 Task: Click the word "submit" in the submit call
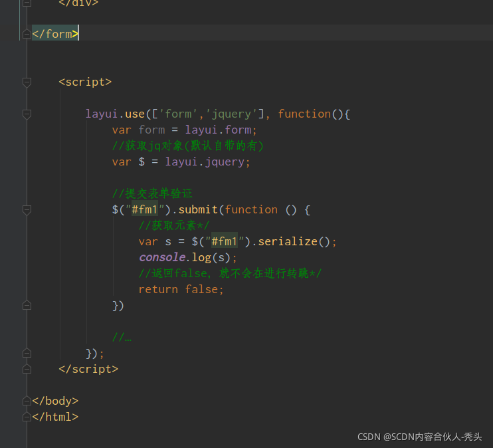[x=198, y=210]
